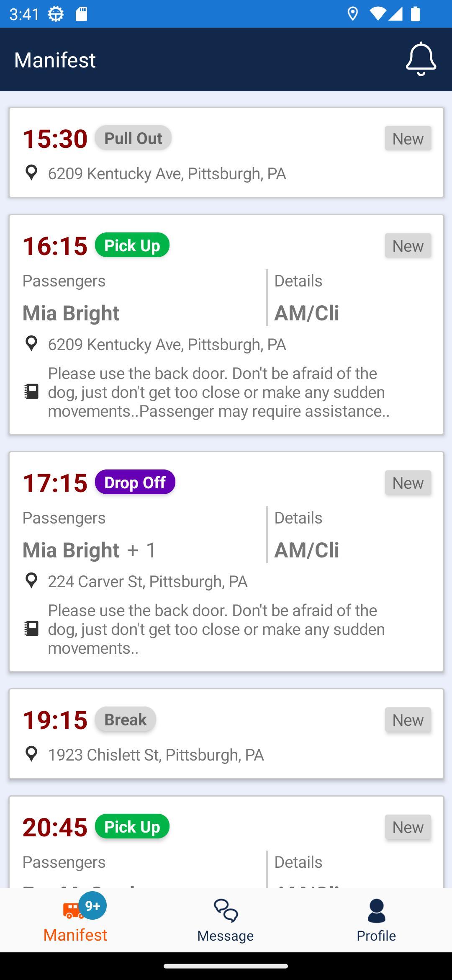Open passenger Mia Bright in the 16:15 card

(x=71, y=313)
